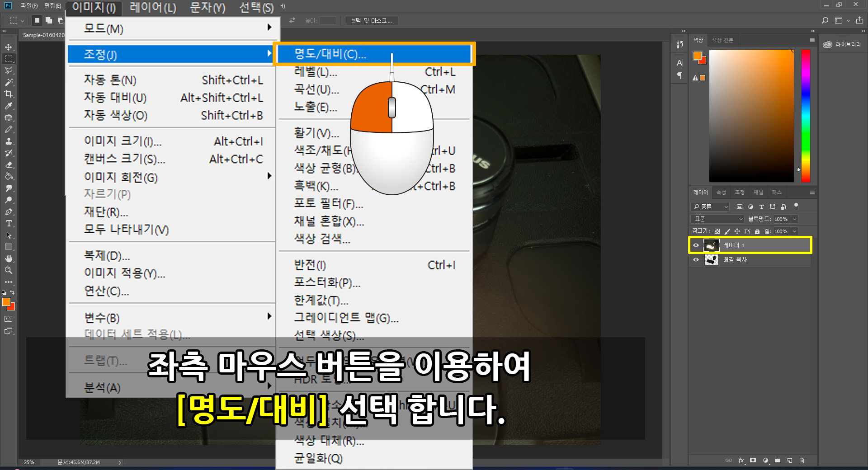The height and width of the screenshot is (470, 868).
Task: Select the Hand tool
Action: pyautogui.click(x=9, y=258)
